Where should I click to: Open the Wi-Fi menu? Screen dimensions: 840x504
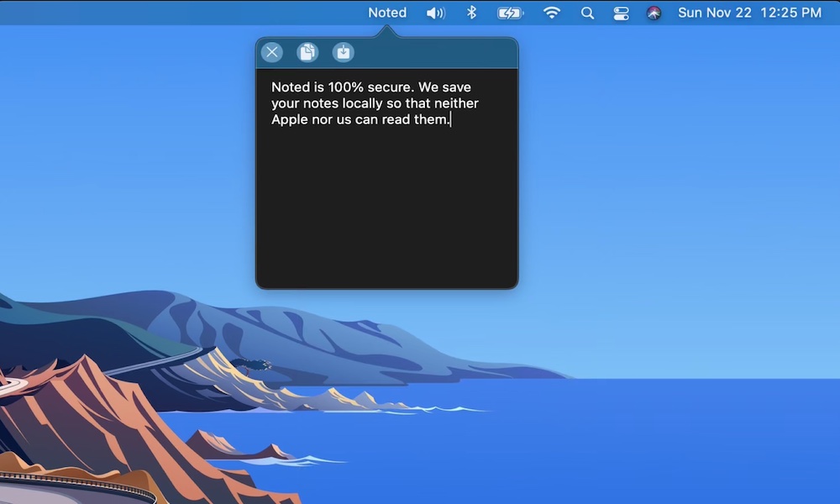pos(552,13)
